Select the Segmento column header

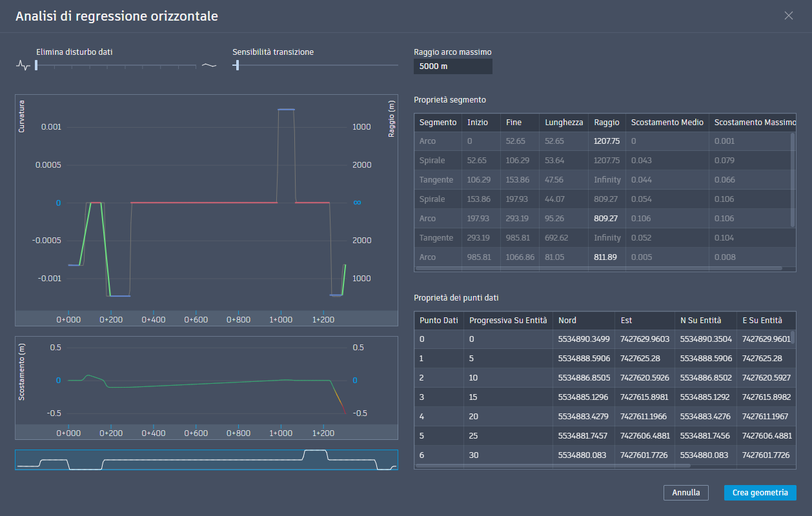438,122
